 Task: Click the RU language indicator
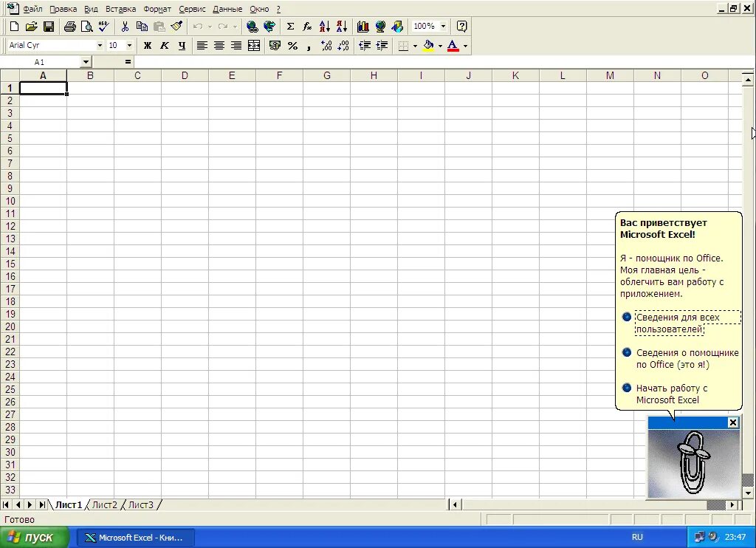[x=637, y=537]
